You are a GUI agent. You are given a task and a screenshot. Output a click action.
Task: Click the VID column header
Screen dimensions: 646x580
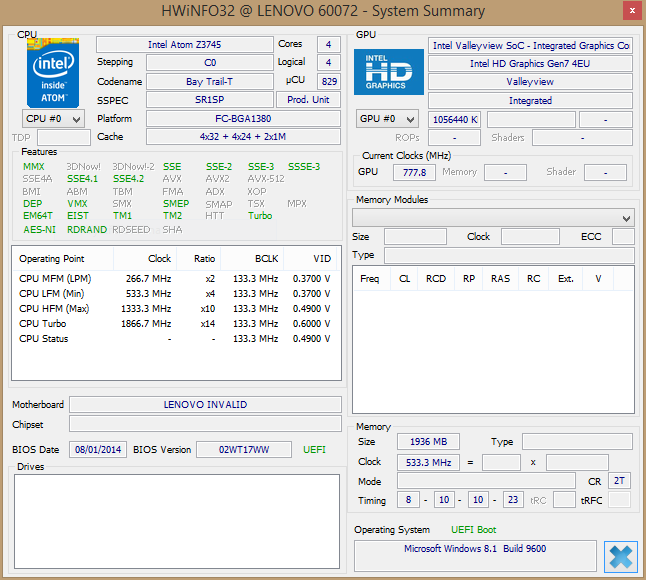pos(320,258)
